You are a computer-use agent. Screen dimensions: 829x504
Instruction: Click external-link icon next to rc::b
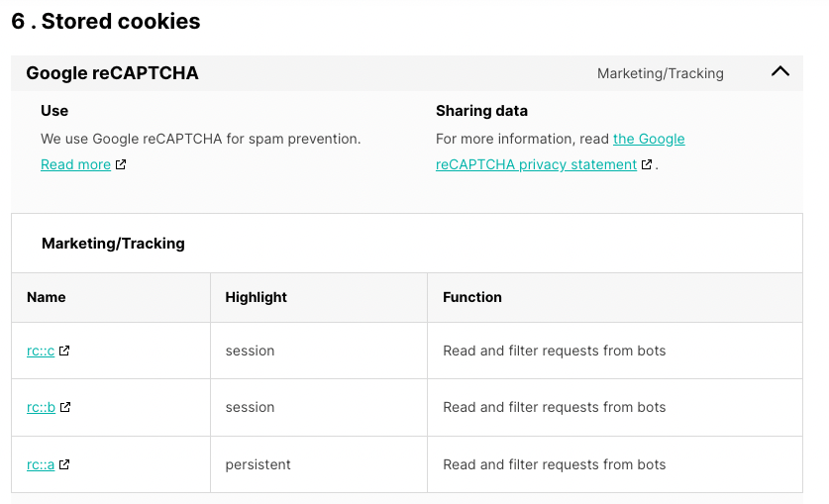(65, 407)
